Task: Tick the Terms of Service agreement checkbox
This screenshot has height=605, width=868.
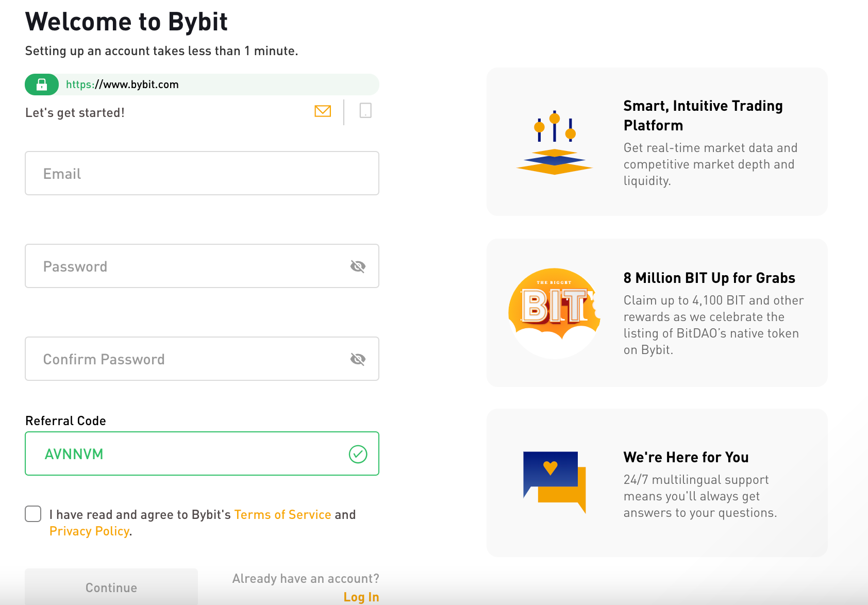Action: click(33, 514)
